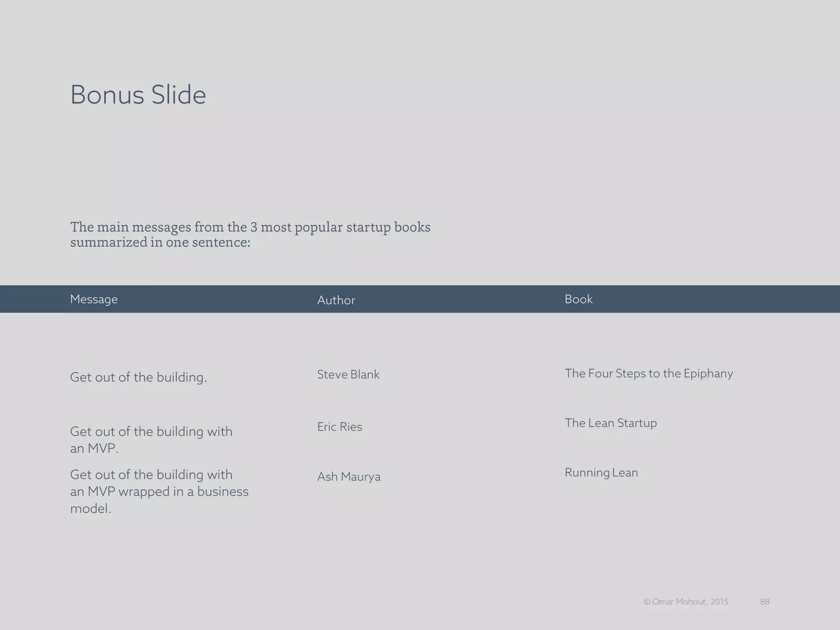The image size is (840, 630).
Task: Click the message ending in 'business model.'
Action: 159,491
